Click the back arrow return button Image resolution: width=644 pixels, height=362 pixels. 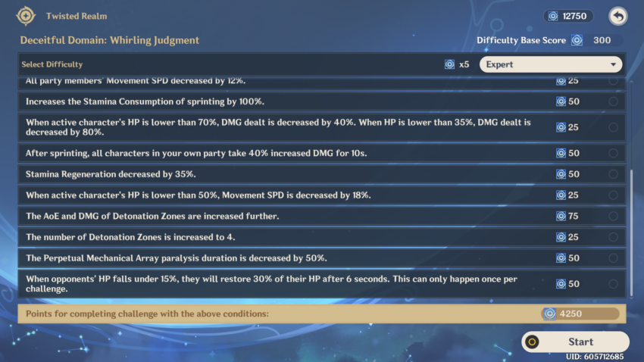tap(619, 16)
